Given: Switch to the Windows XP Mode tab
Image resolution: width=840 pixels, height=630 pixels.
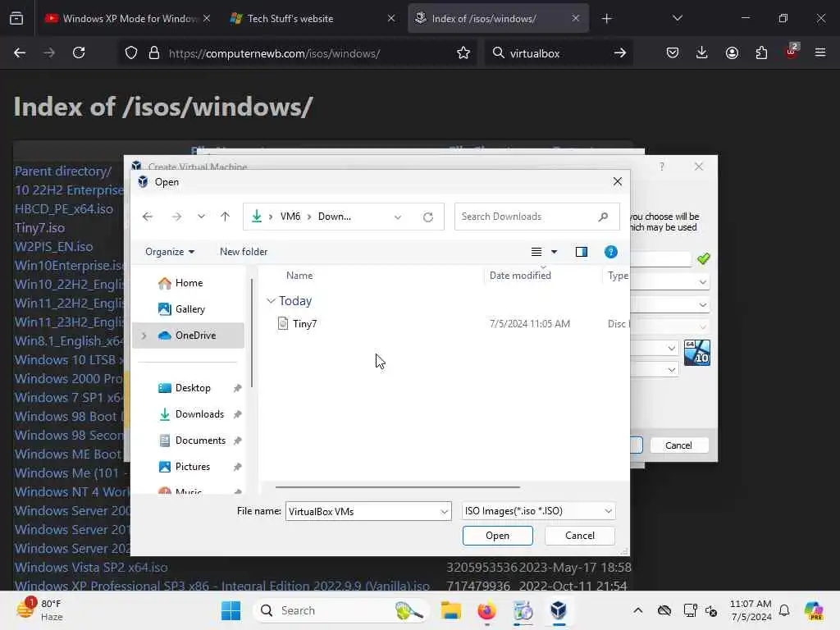Looking at the screenshot, I should 127,19.
